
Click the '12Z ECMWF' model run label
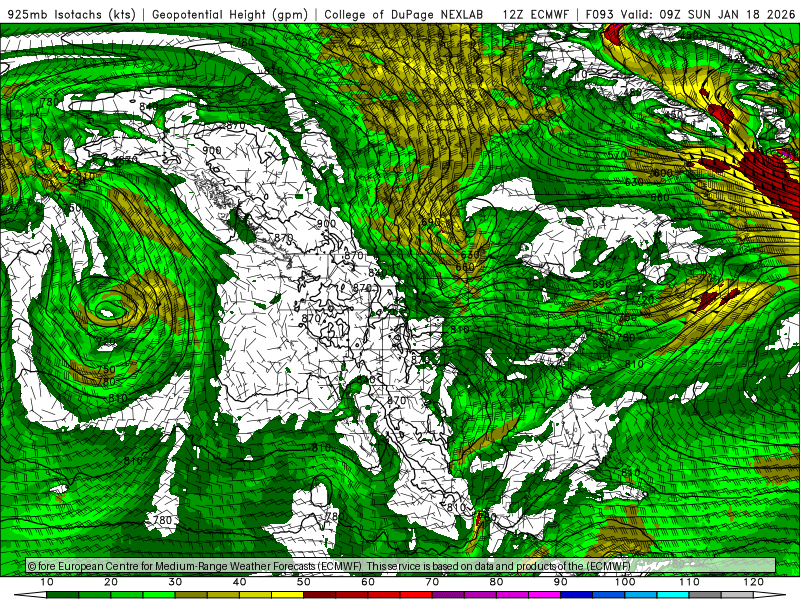pyautogui.click(x=535, y=14)
